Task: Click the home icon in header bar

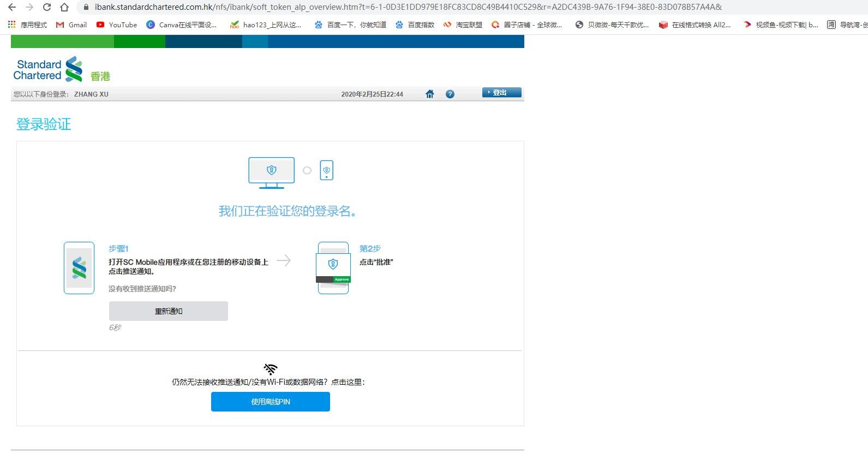Action: (430, 94)
